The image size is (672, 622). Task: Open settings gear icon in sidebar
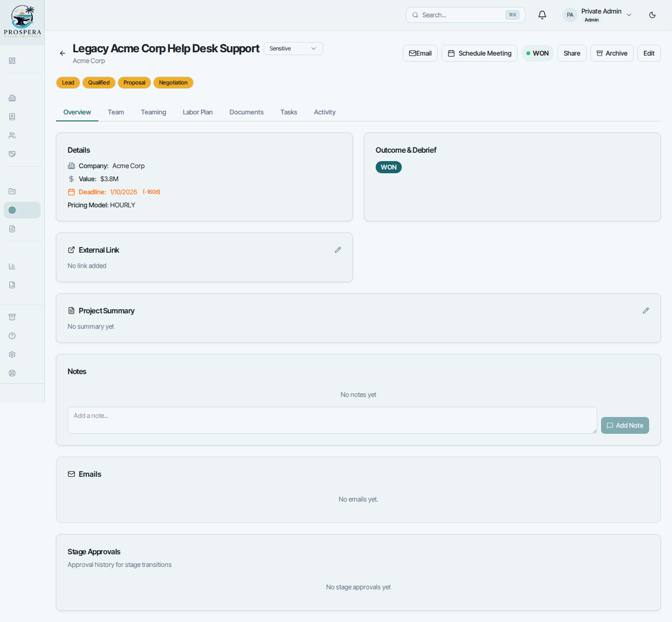12,354
